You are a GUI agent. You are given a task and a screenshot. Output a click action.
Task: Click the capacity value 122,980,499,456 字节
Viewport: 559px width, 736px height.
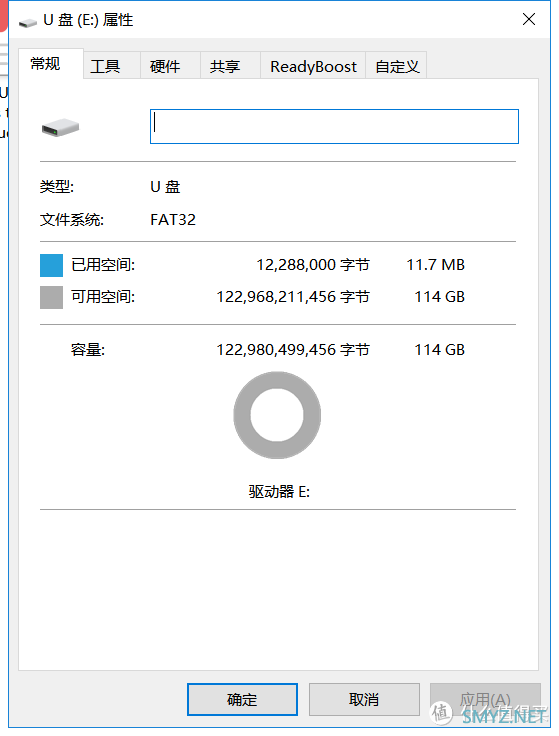[x=293, y=350]
